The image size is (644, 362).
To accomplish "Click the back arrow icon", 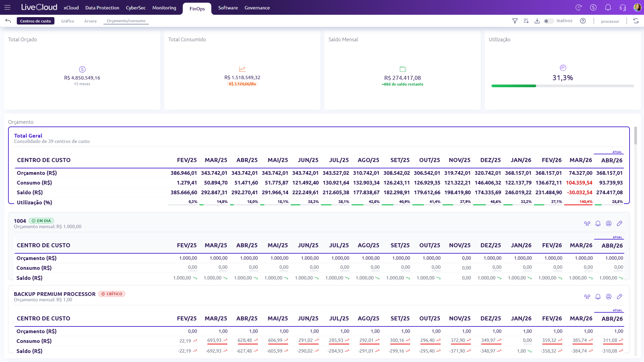I will (8, 21).
